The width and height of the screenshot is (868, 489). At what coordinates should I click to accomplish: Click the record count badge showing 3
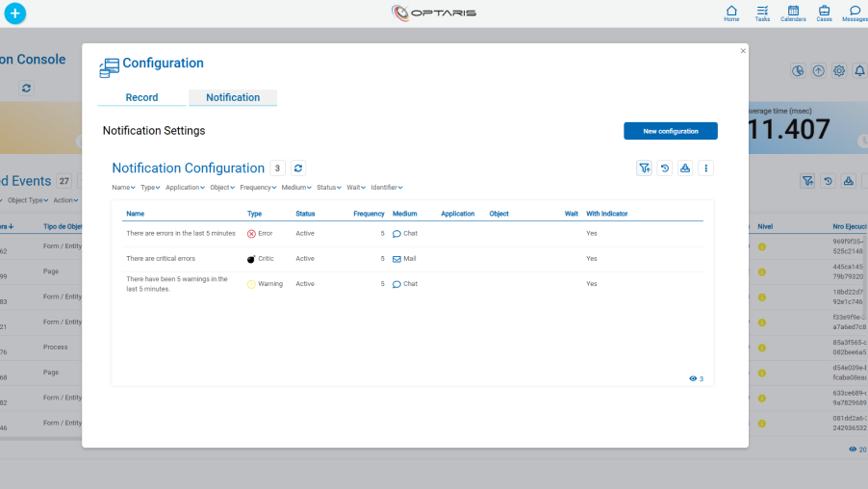277,167
